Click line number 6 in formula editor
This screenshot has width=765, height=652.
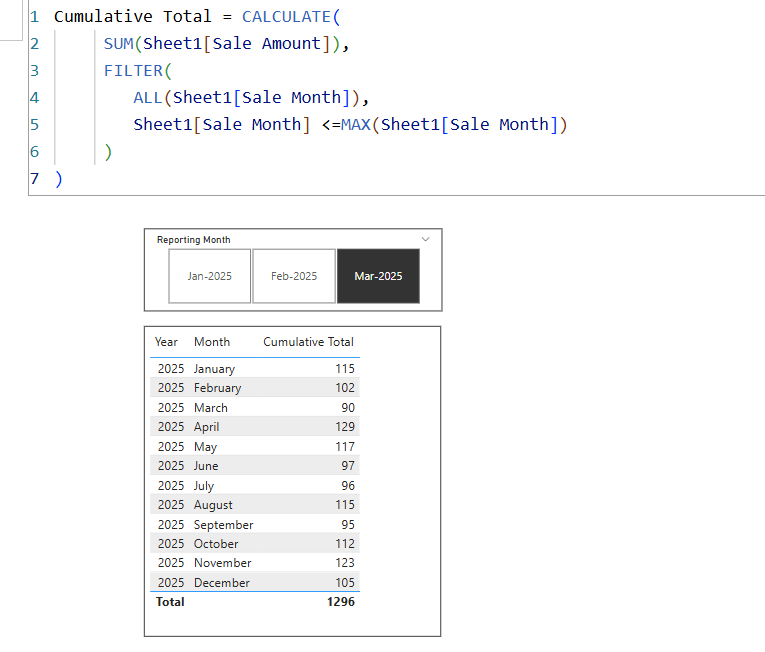click(34, 152)
